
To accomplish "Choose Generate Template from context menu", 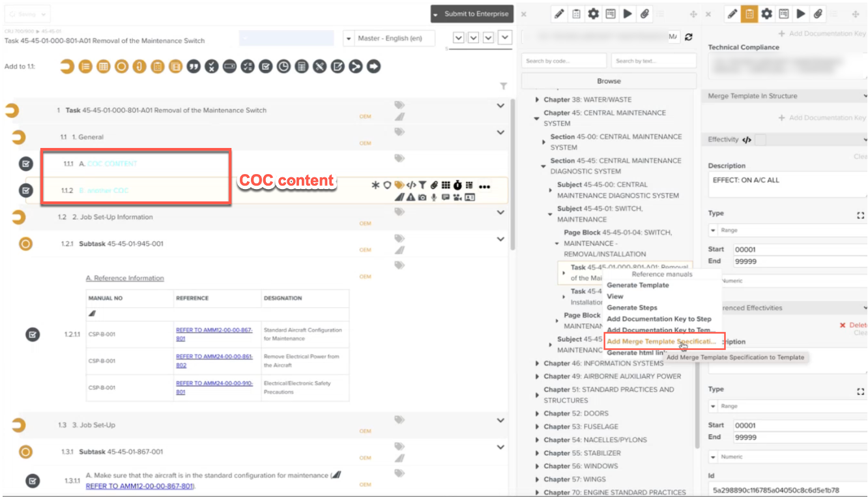I will (637, 285).
